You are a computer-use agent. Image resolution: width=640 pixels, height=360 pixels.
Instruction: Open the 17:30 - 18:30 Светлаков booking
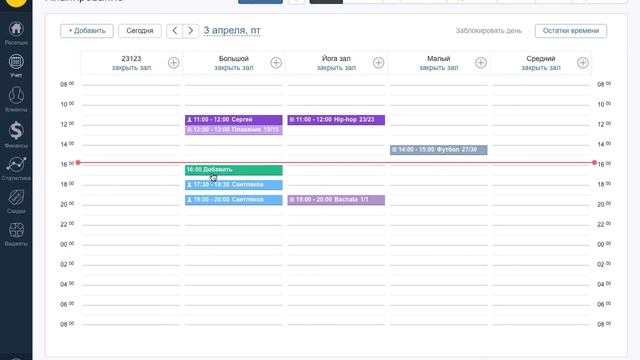[x=233, y=185]
